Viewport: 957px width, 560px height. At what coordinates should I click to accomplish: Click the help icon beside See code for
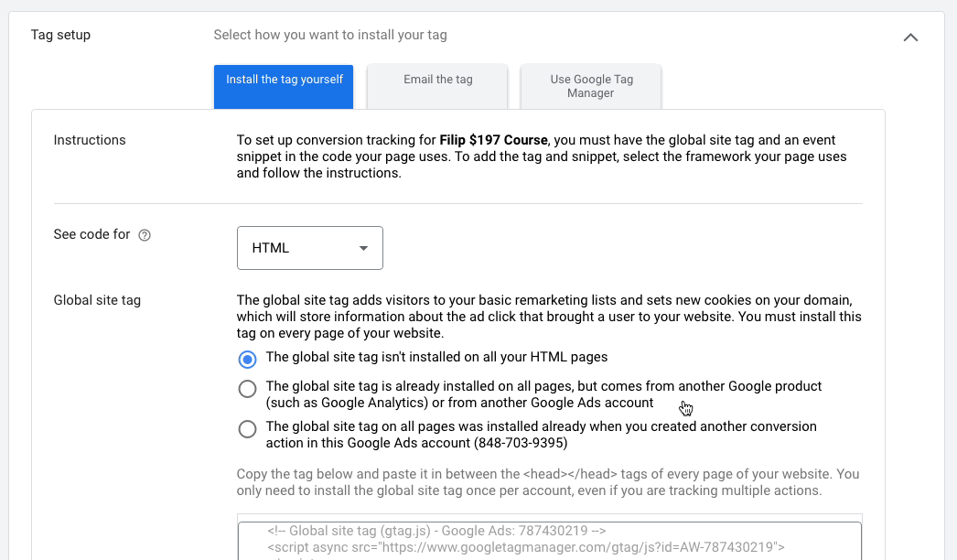[x=145, y=235]
